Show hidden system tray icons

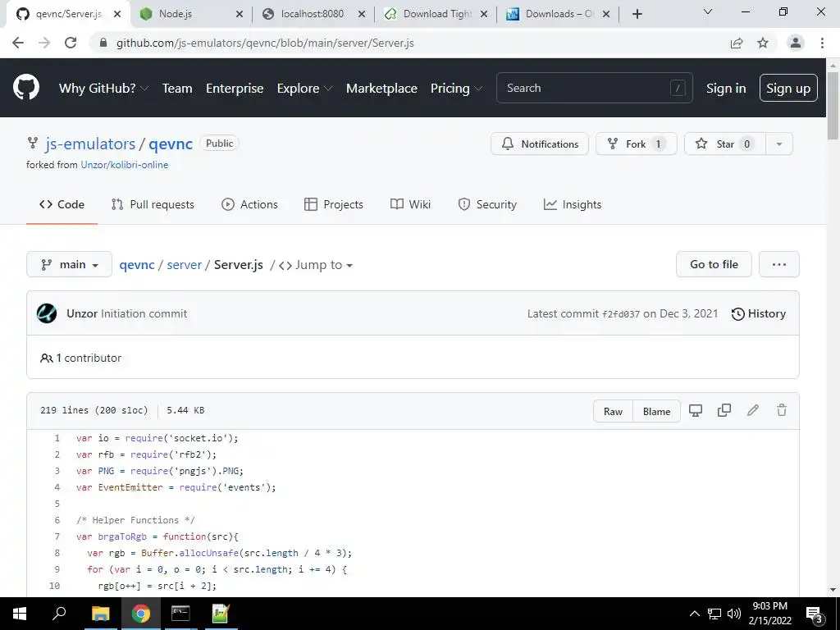click(694, 614)
